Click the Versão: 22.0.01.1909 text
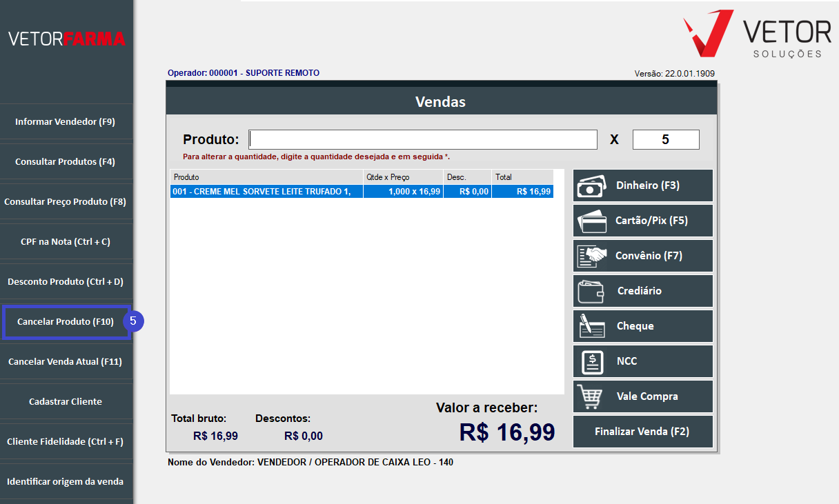The height and width of the screenshot is (504, 839). [675, 74]
